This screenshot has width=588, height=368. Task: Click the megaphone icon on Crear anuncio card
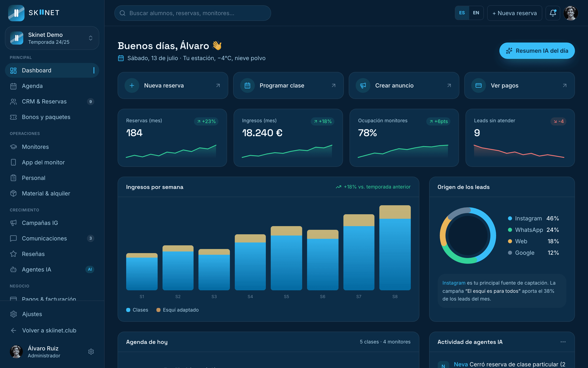(363, 85)
